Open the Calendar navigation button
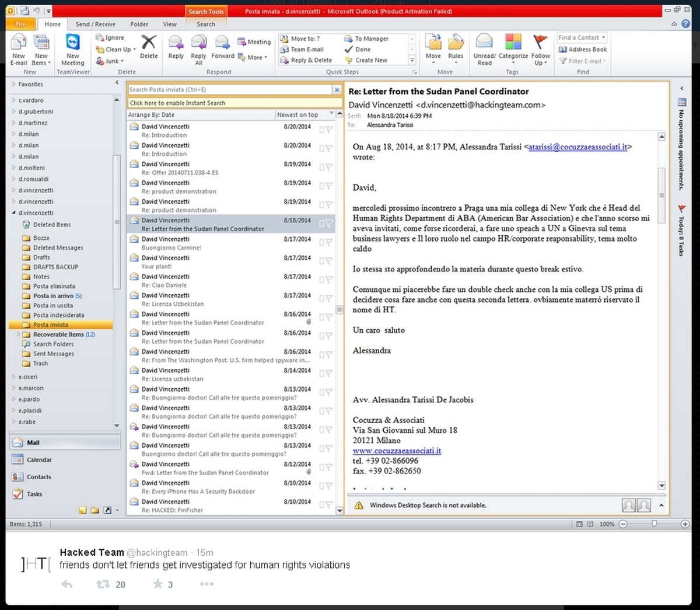Viewport: 700px width, 610px height. pyautogui.click(x=65, y=460)
